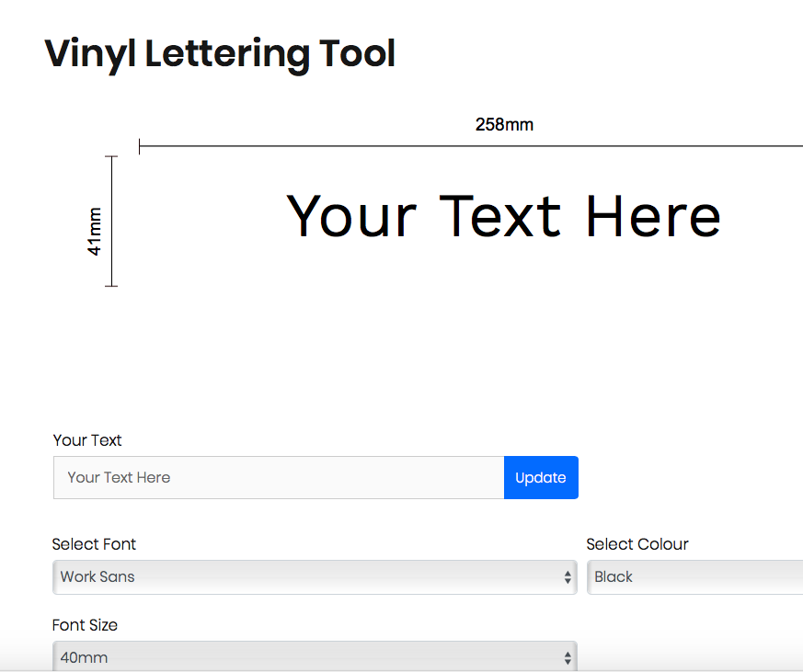803x672 pixels.
Task: Click the up-down arrows on the font selector
Action: 568,577
